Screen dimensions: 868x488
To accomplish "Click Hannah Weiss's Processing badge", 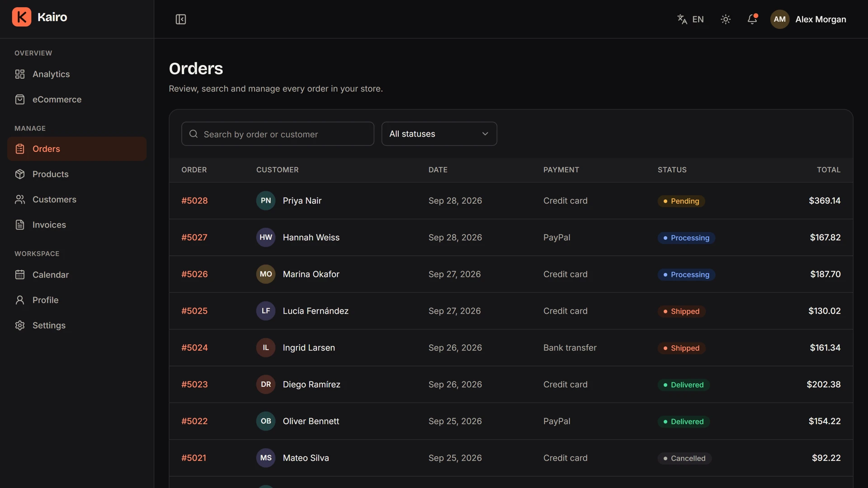I will pyautogui.click(x=686, y=238).
